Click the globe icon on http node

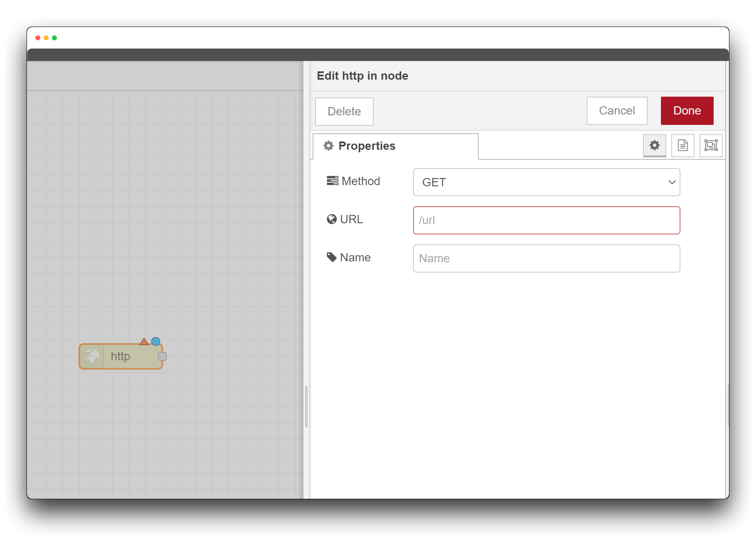point(92,356)
